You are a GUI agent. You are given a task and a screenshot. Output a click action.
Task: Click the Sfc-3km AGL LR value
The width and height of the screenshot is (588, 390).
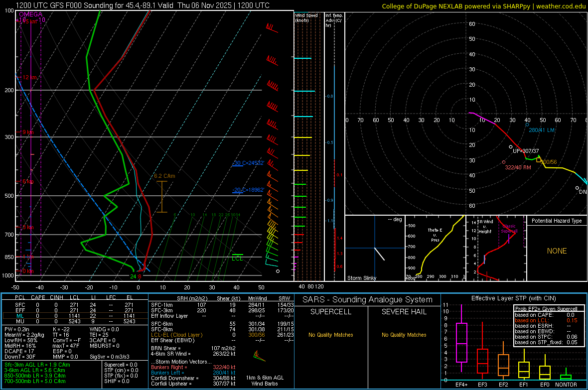click(37, 365)
